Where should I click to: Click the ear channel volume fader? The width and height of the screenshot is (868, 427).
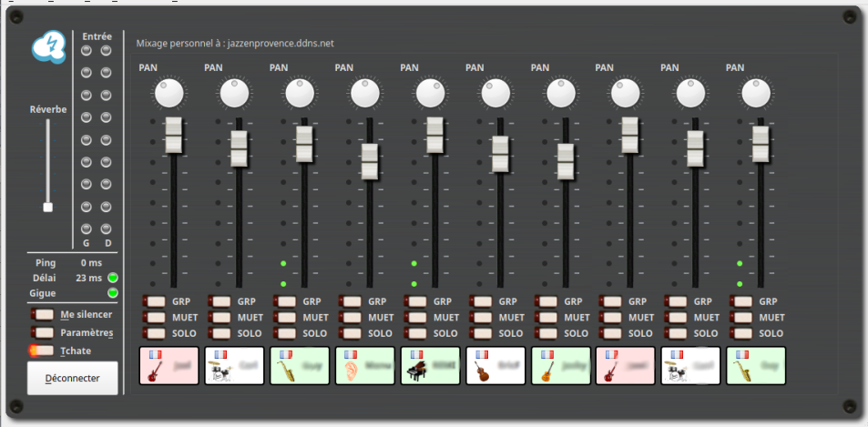click(x=370, y=161)
